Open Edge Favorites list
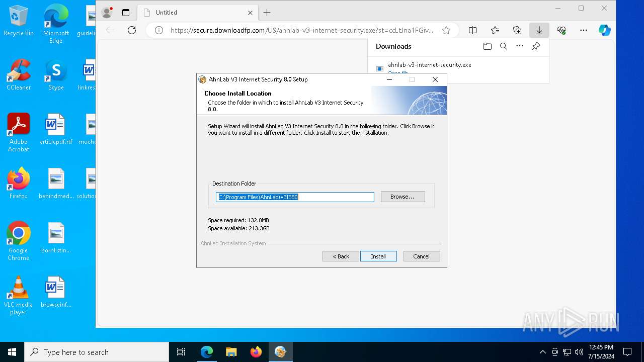 pos(495,30)
